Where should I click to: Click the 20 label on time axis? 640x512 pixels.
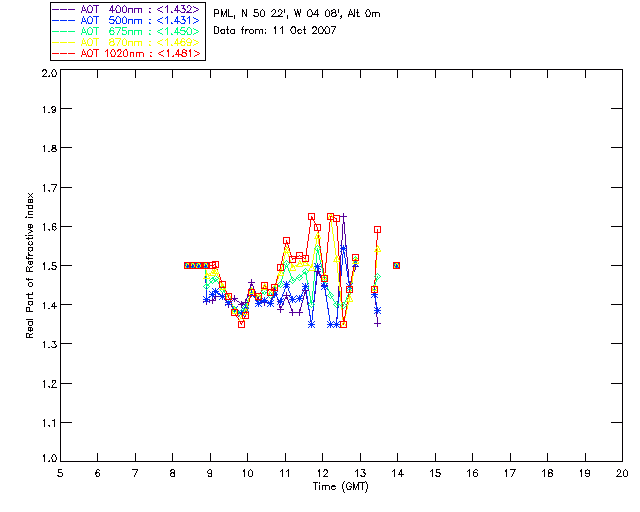[622, 473]
